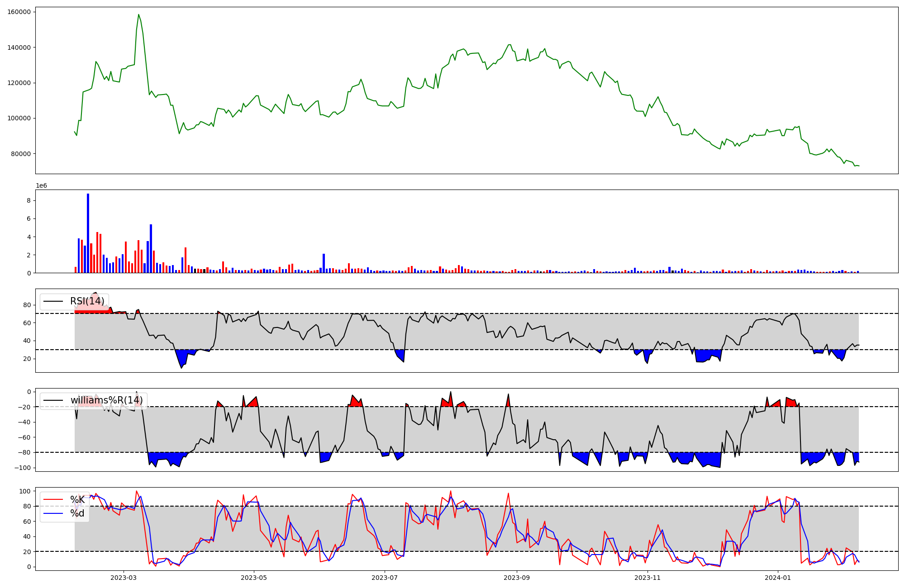
Task: Click the tallest blue volume bar
Action: pos(88,233)
